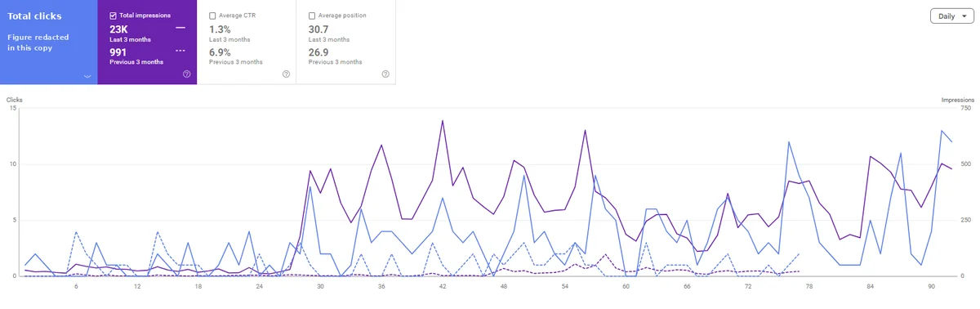Screen dimensions: 980x309
Task: Click 'Previous 3 months' in Average position card
Action: pyautogui.click(x=336, y=62)
